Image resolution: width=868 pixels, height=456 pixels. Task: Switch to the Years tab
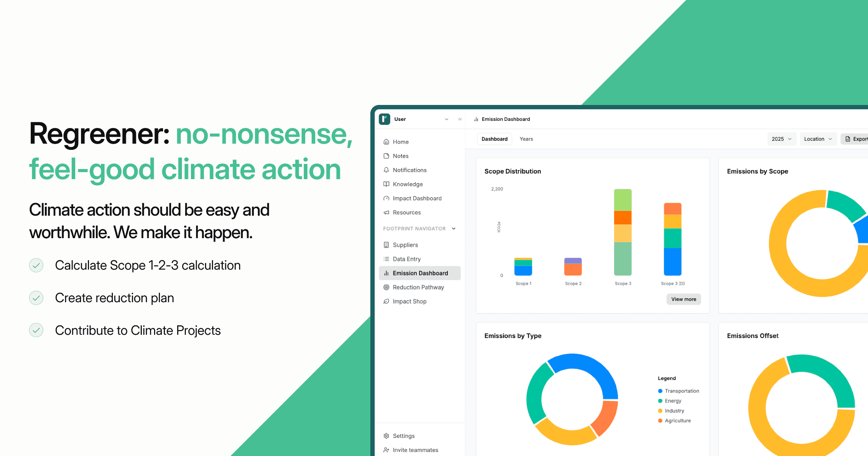coord(526,139)
